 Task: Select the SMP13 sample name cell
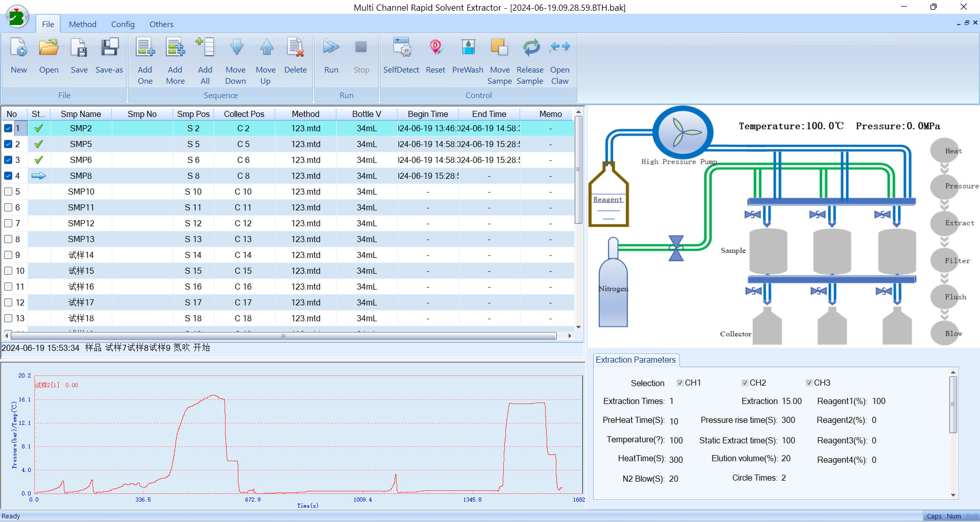click(x=81, y=240)
